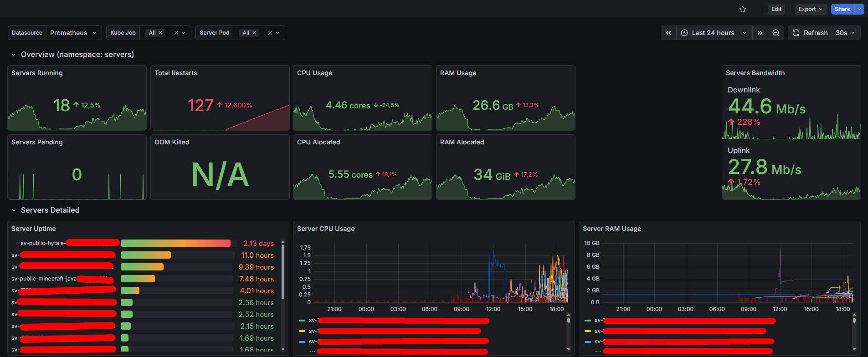The height and width of the screenshot is (357, 868).
Task: Clear the Server Pod filter selection
Action: point(270,33)
